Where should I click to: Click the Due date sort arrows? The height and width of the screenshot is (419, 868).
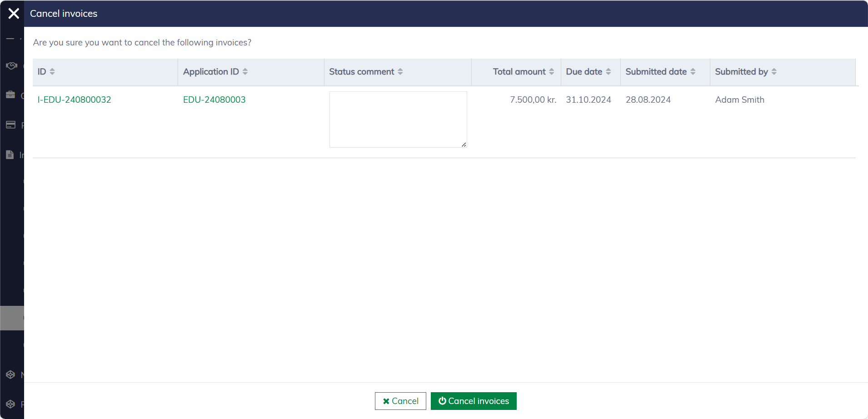tap(609, 72)
